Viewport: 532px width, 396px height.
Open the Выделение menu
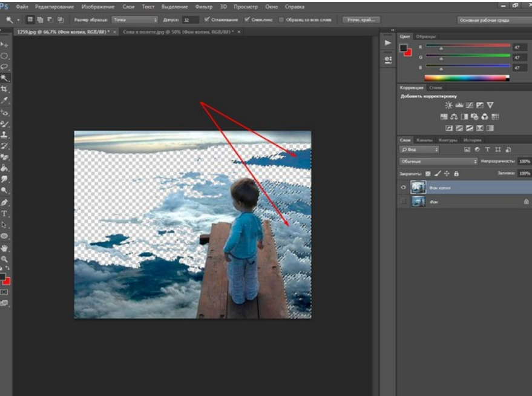(174, 7)
